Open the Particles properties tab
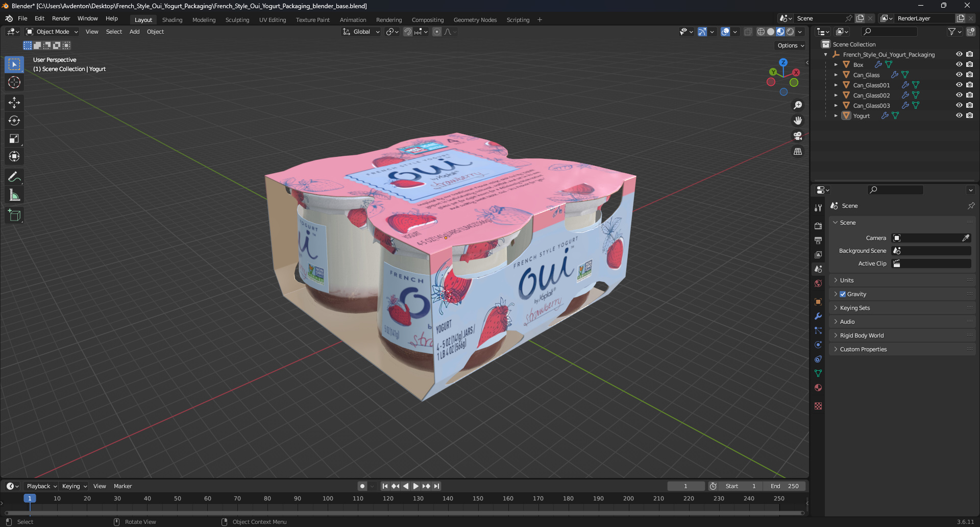 point(818,330)
